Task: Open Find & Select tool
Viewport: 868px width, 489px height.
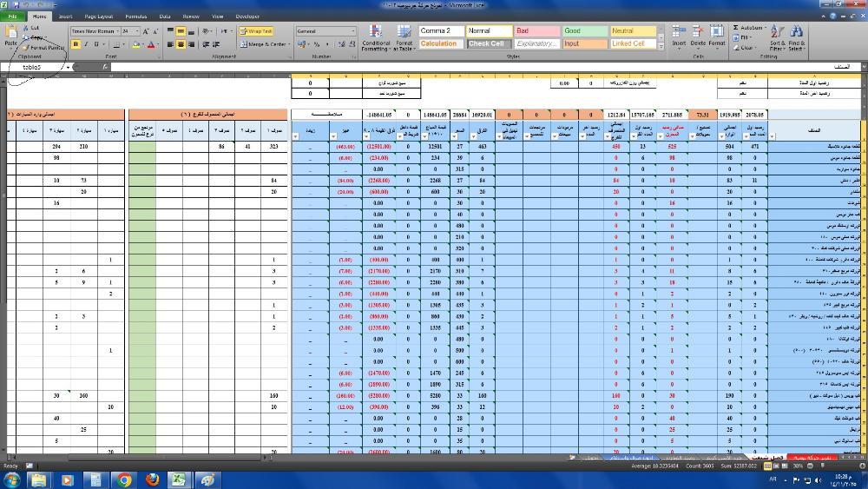Action: (797, 36)
